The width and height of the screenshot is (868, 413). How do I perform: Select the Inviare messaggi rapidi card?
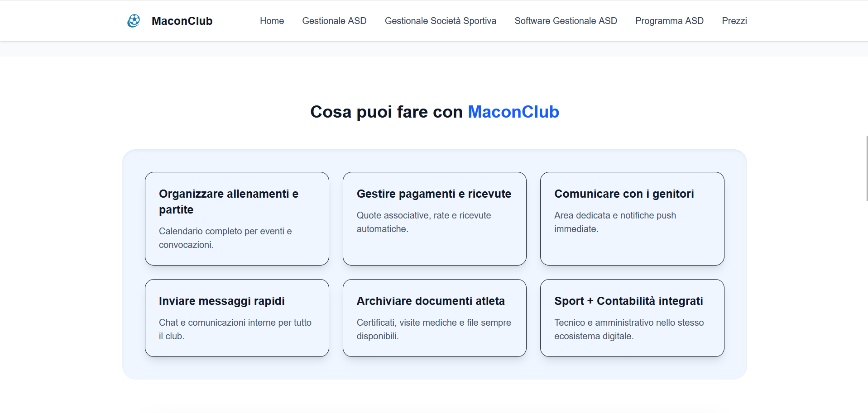coord(237,318)
